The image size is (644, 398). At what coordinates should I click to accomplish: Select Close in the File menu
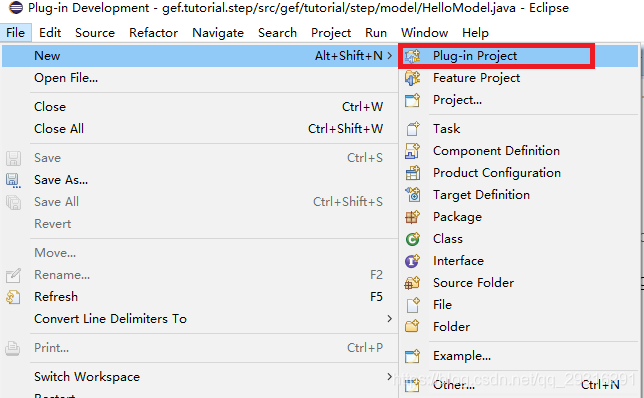200,107
